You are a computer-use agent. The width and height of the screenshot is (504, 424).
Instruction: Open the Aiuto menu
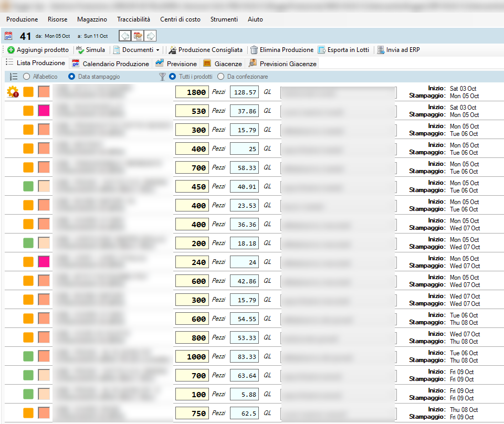pyautogui.click(x=255, y=19)
